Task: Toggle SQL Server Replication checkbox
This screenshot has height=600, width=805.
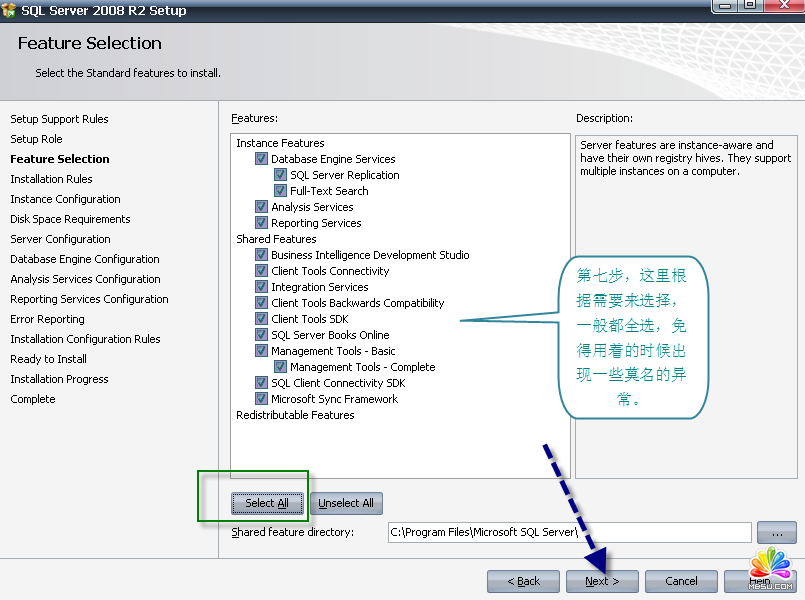Action: (x=281, y=175)
